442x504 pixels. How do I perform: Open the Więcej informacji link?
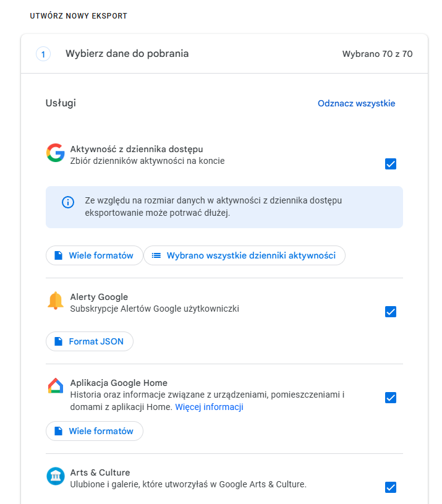point(209,407)
